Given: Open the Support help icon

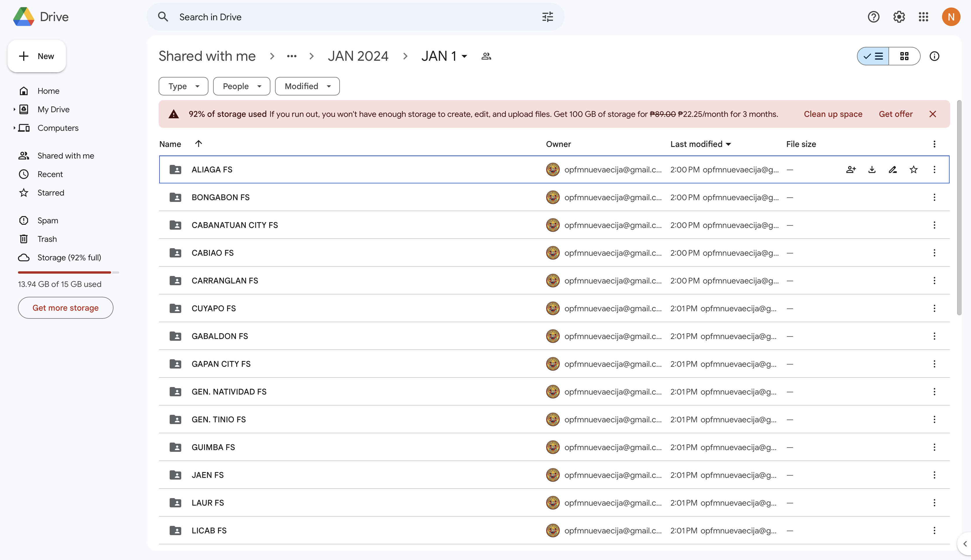Looking at the screenshot, I should [x=873, y=17].
